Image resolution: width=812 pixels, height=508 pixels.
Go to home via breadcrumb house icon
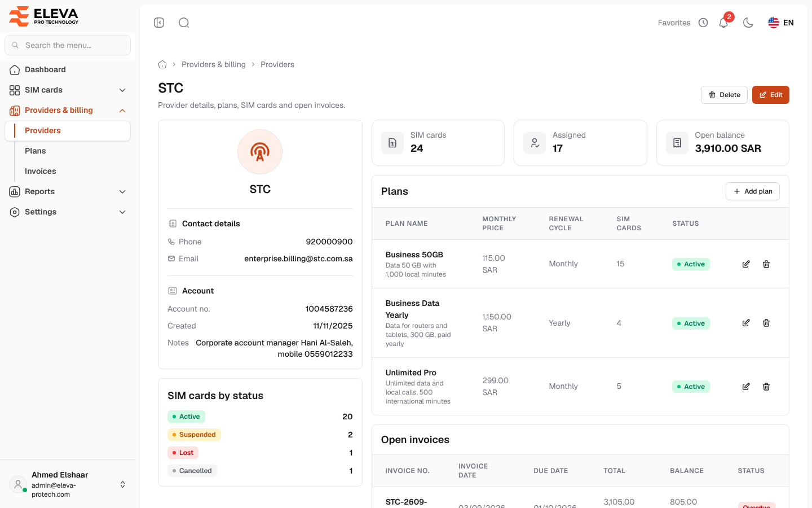click(162, 64)
